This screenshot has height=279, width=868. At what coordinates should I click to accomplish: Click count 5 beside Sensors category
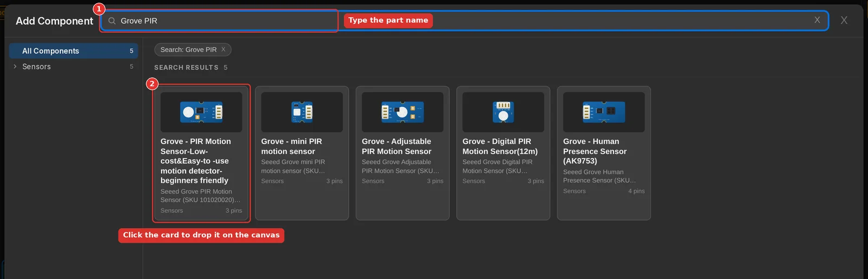pos(131,67)
